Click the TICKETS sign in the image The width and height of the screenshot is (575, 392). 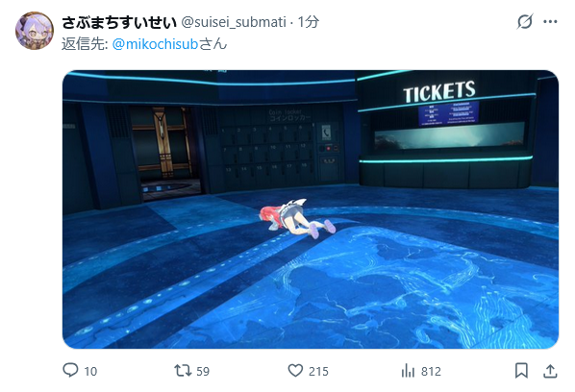coord(439,91)
